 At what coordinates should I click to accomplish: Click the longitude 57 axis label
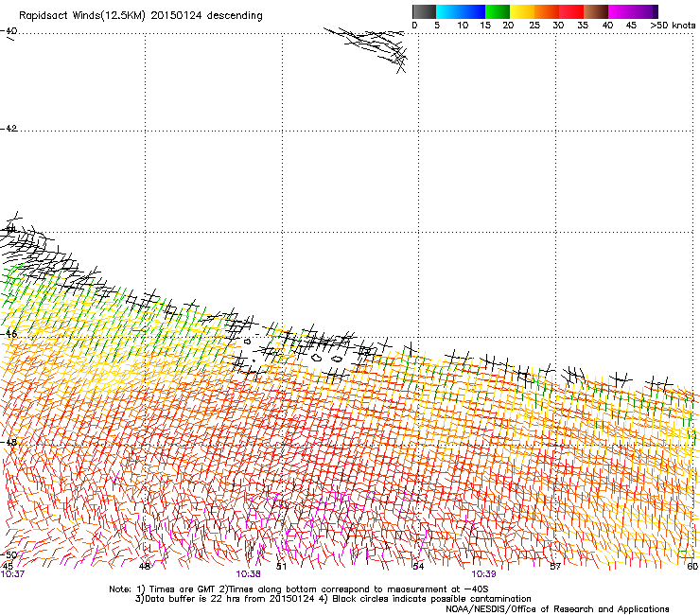(555, 567)
